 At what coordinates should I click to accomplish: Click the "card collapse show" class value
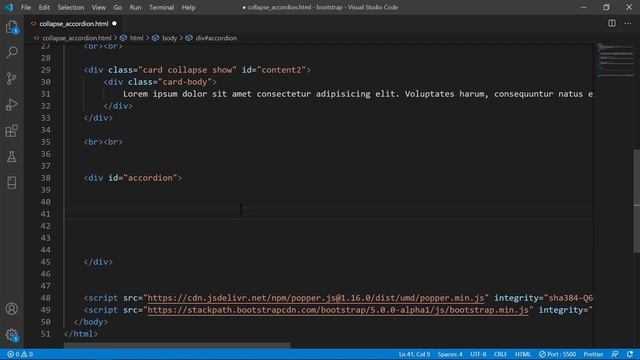pyautogui.click(x=187, y=70)
